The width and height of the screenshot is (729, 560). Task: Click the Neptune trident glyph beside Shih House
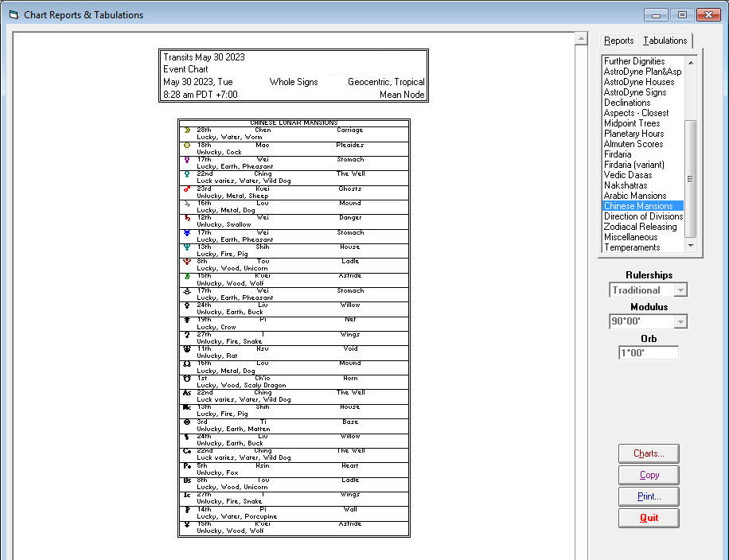pos(186,247)
